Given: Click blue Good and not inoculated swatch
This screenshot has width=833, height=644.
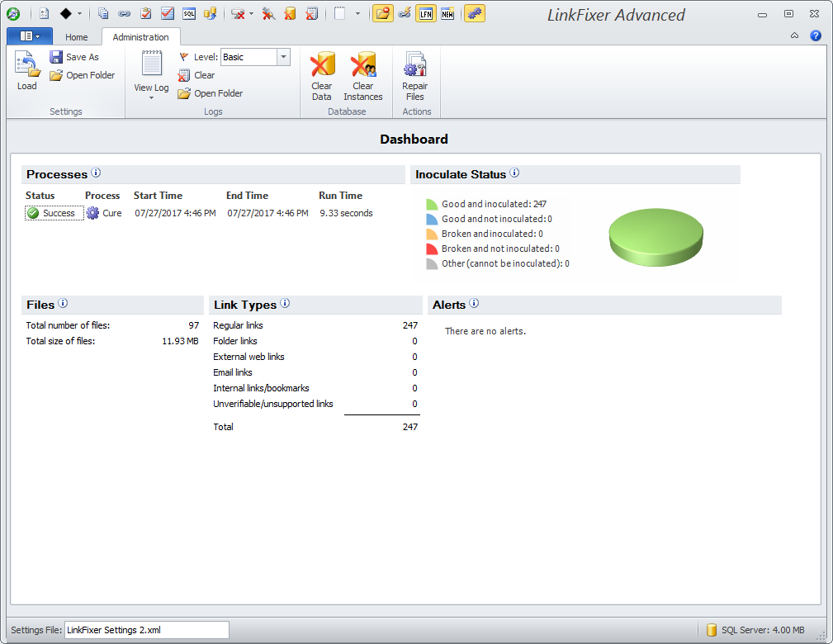Looking at the screenshot, I should (432, 219).
